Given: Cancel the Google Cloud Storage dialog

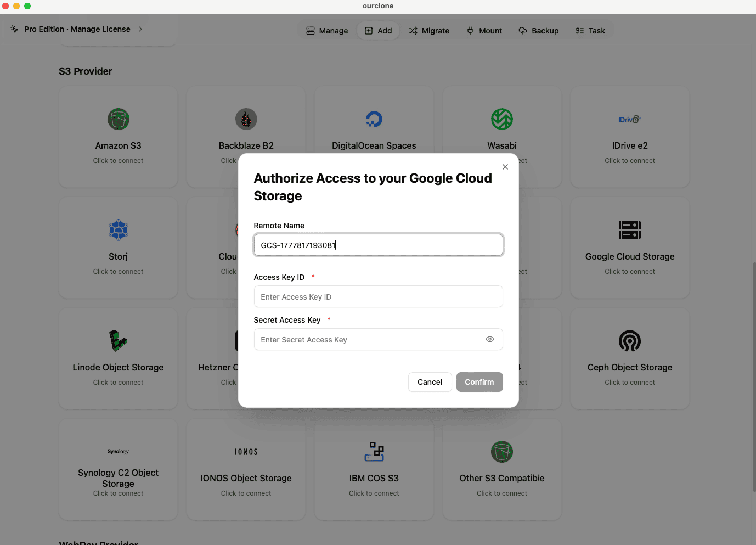Looking at the screenshot, I should tap(430, 382).
